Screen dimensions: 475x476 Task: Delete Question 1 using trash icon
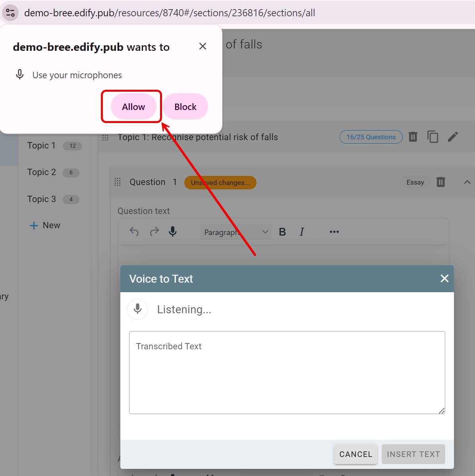[441, 182]
